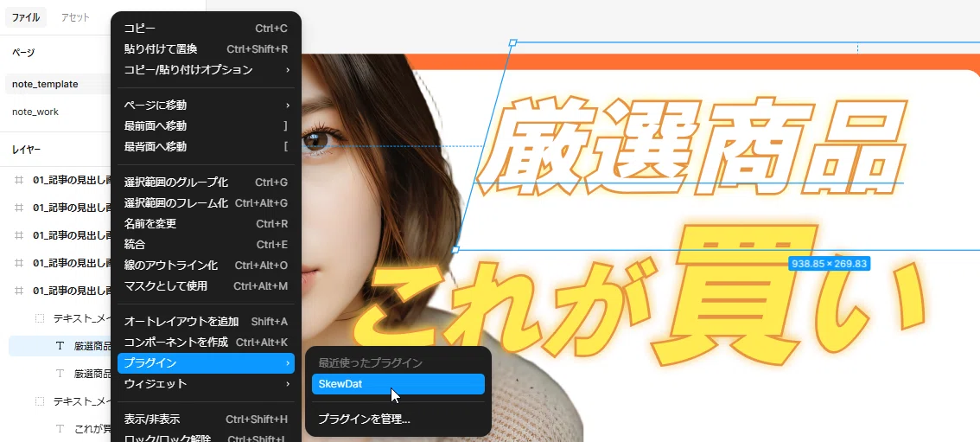Click the プラグイン submenu chevron
The height and width of the screenshot is (442, 980).
(288, 362)
